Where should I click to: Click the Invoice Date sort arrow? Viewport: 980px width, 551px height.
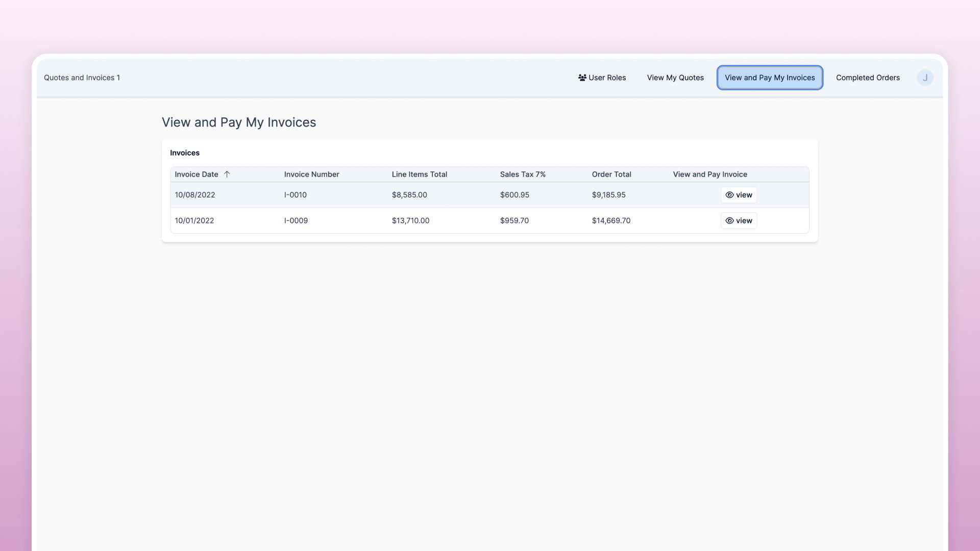(227, 174)
